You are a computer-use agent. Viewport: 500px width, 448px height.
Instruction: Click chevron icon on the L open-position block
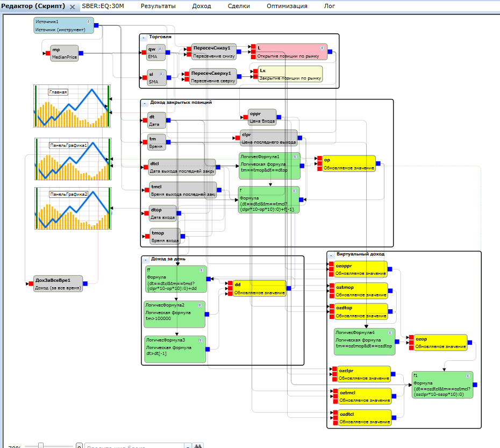[322, 48]
